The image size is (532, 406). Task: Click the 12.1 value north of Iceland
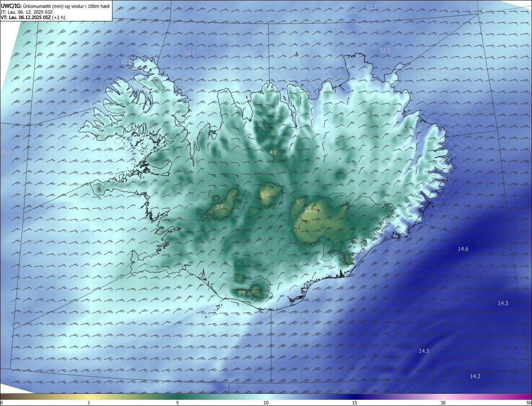tap(190, 53)
